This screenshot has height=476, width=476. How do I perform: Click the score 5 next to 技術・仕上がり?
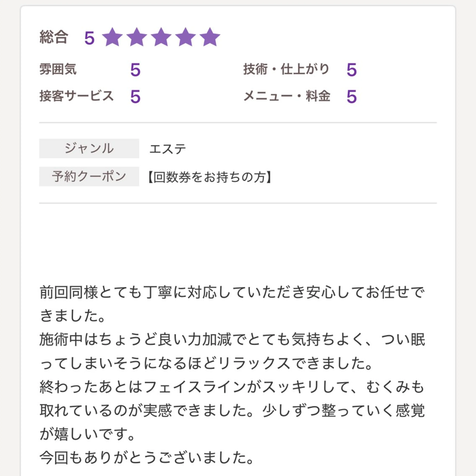(352, 70)
